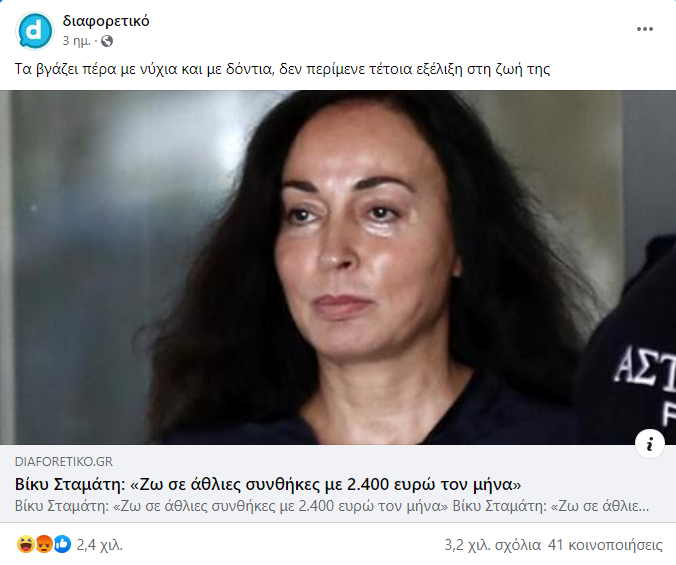Click the link info 'i' icon
The image size is (676, 565).
[x=650, y=443]
